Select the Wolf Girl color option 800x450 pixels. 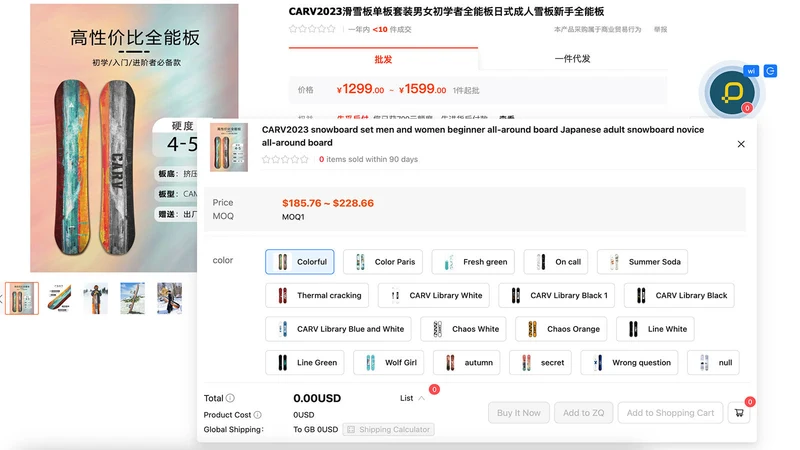pos(389,363)
